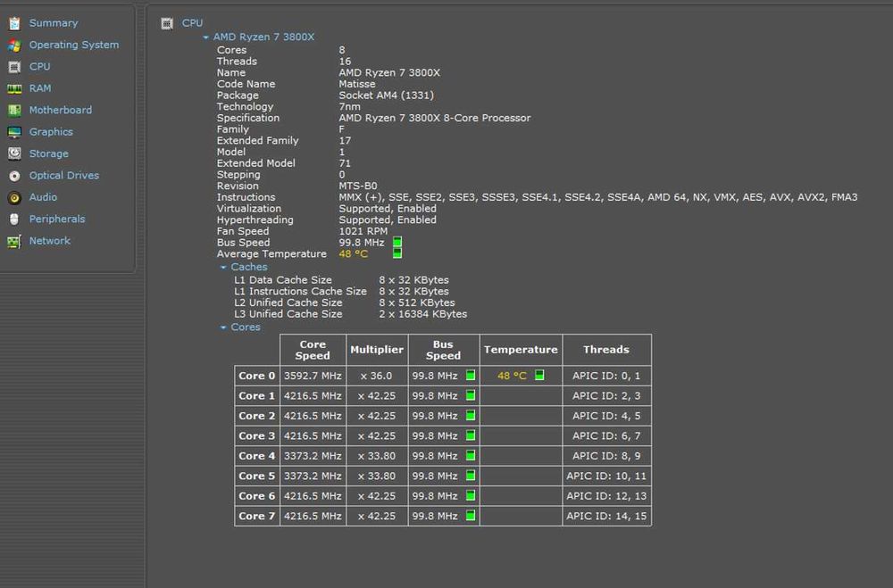Click Core 3's bus speed green indicator
Image resolution: width=893 pixels, height=588 pixels.
[x=471, y=435]
